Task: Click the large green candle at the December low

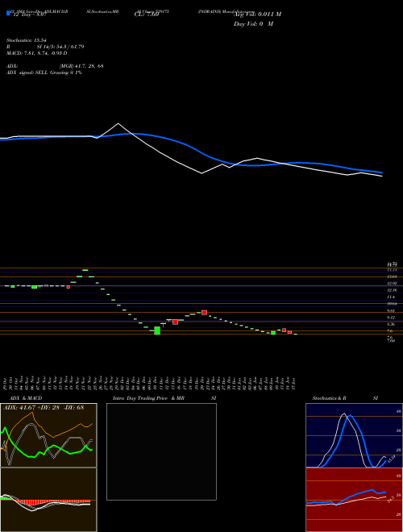Action: click(157, 330)
